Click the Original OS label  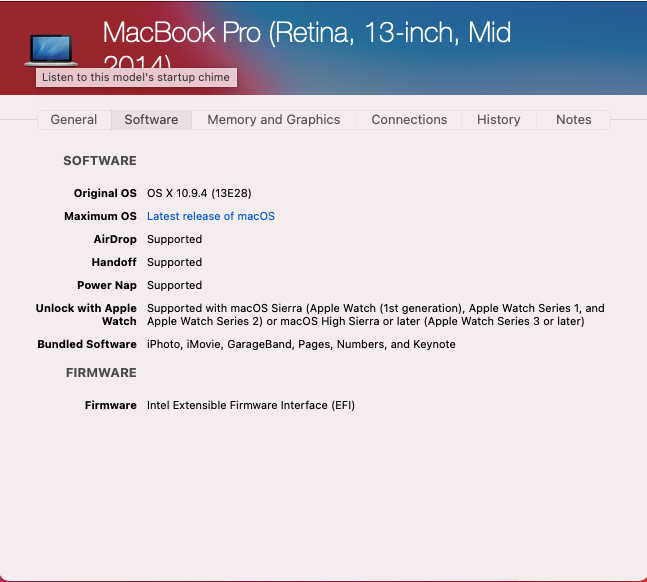(x=105, y=193)
